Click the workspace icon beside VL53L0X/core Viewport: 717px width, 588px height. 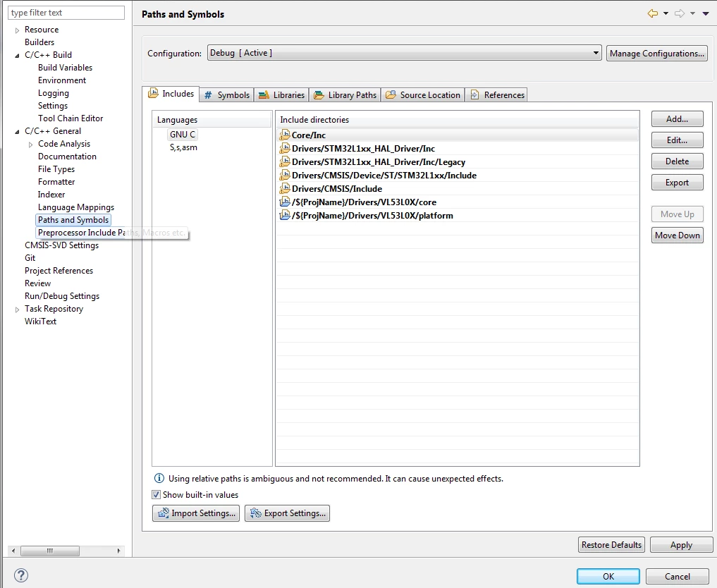coord(285,202)
